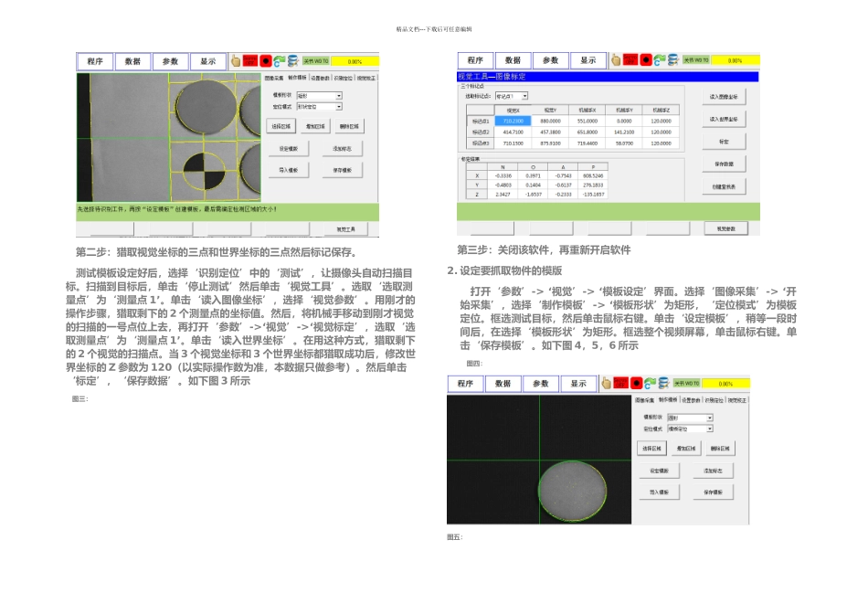
Task: Switch to 识别定位 tab in checkerboard-target screenshot
Action: (344, 78)
